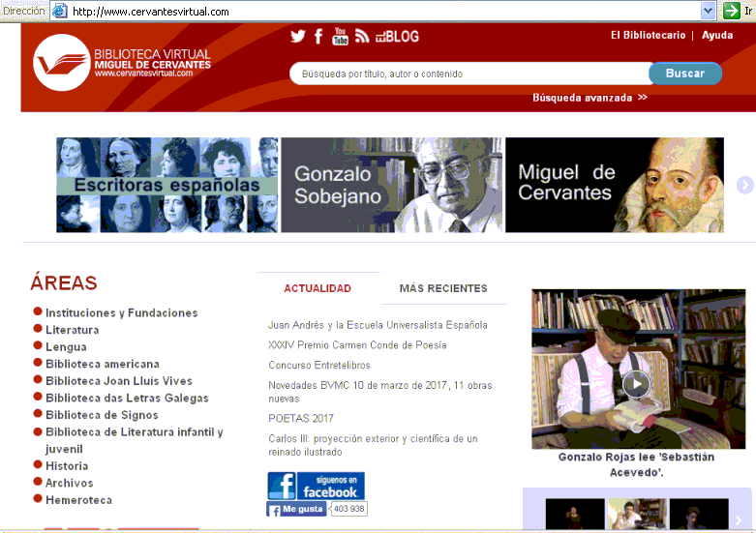This screenshot has height=533, width=756.
Task: Click the Me gusta Facebook button
Action: point(296,509)
